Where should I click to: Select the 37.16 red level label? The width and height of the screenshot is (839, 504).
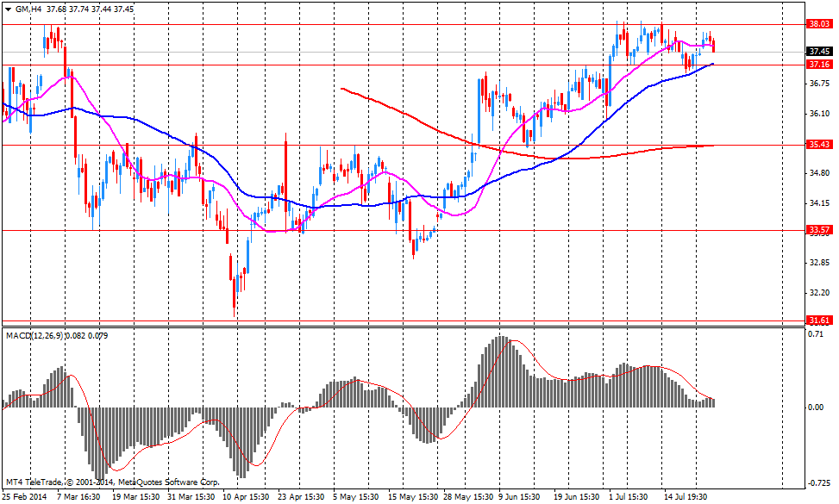[x=818, y=65]
